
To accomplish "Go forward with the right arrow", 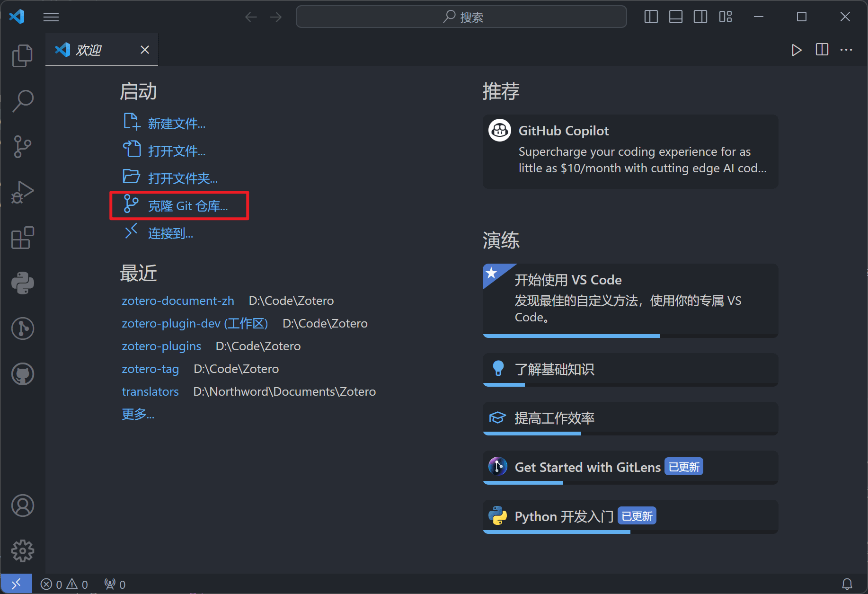I will [275, 17].
